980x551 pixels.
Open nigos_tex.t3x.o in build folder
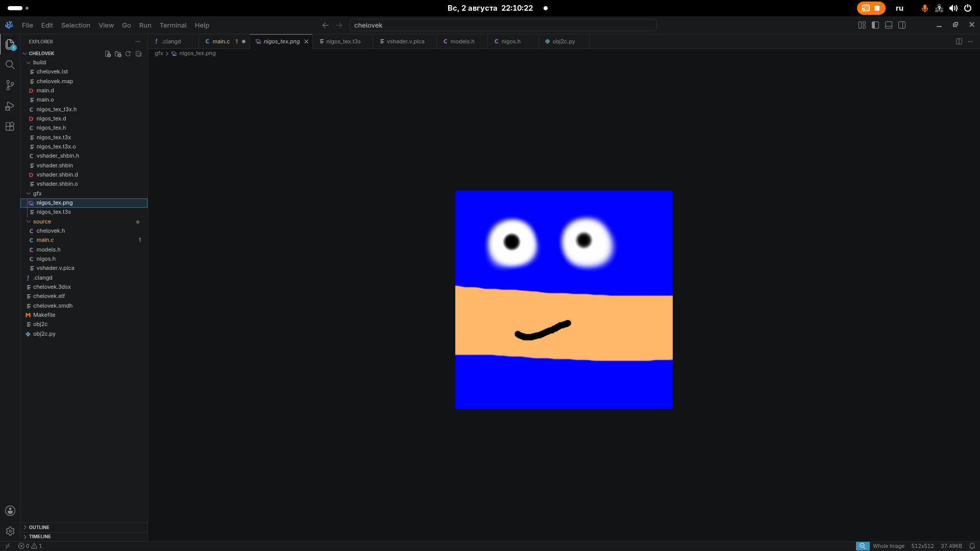[84, 147]
